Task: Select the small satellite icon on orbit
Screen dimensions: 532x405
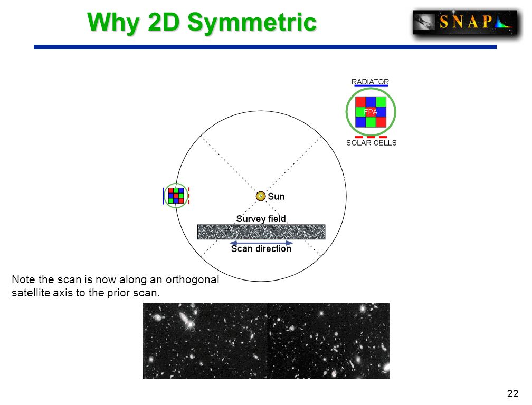Action: point(176,196)
